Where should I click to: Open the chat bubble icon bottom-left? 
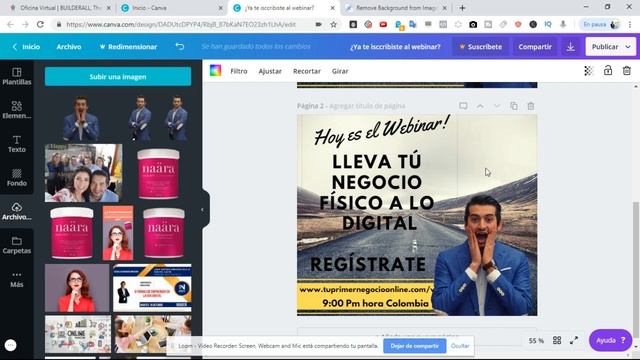(x=11, y=345)
